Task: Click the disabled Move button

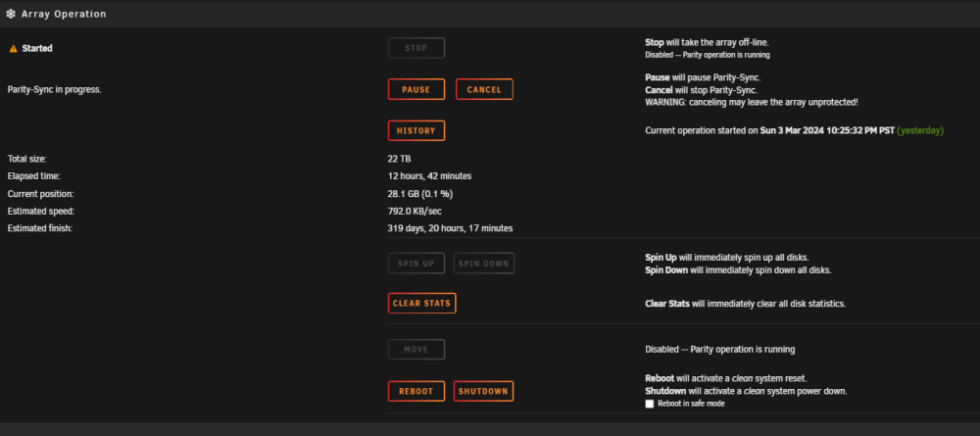Action: 416,349
